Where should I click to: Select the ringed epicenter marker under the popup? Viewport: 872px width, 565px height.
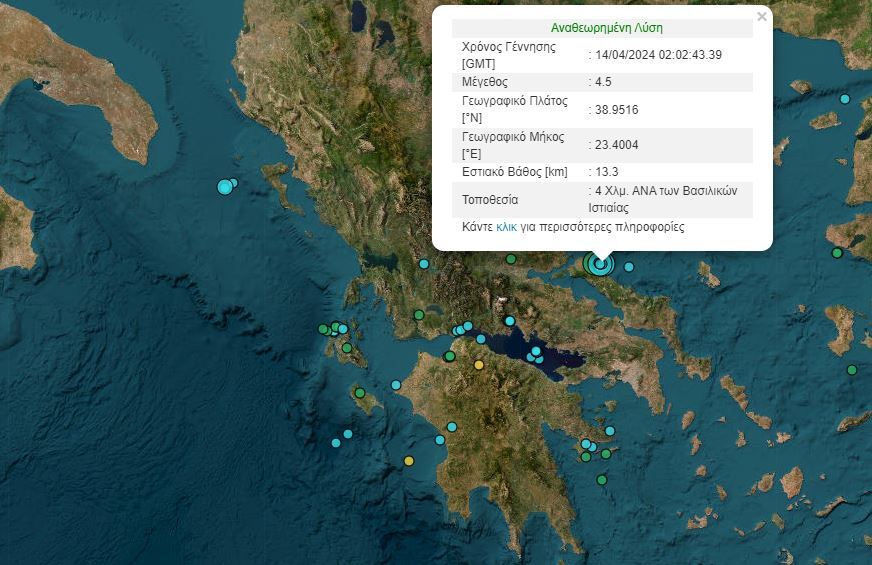pyautogui.click(x=600, y=264)
